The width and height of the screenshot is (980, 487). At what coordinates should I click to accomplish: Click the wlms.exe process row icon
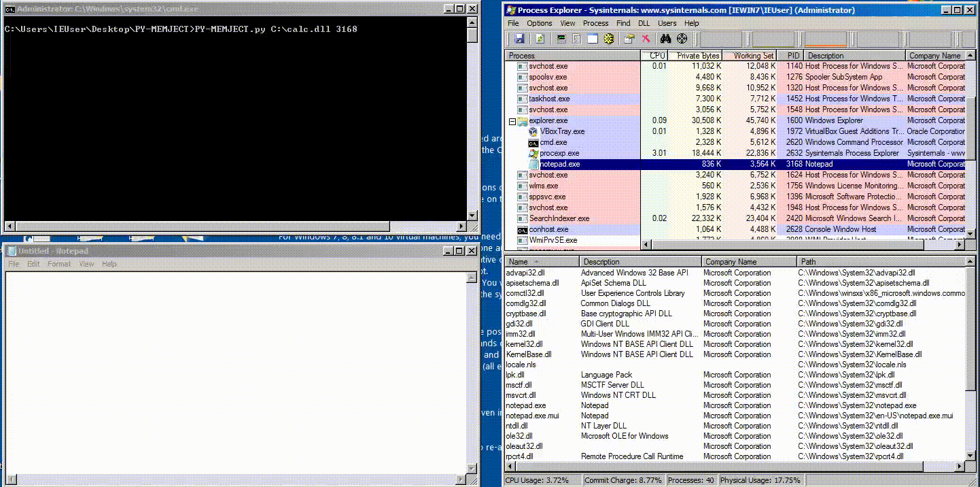click(523, 186)
